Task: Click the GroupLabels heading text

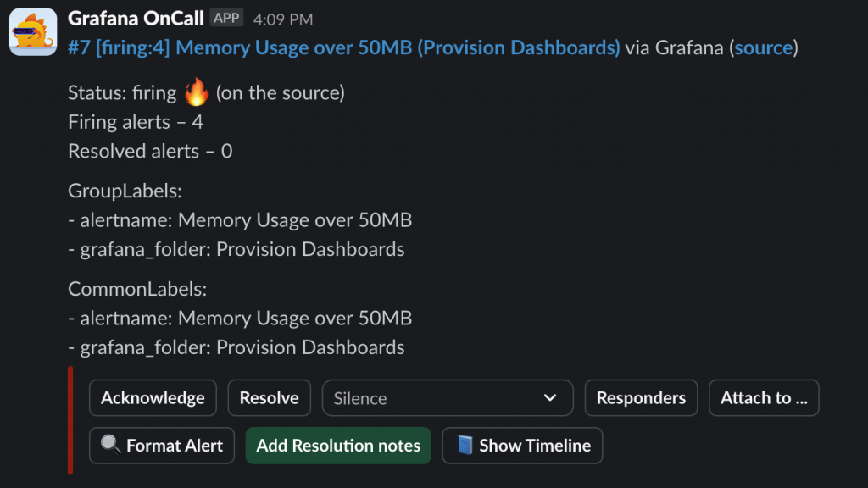Action: pos(125,191)
